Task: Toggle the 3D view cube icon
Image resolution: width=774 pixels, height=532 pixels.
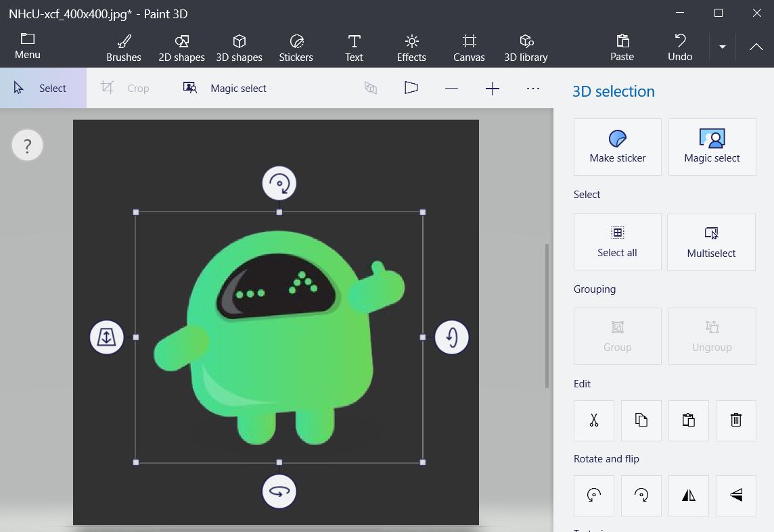Action: [371, 89]
